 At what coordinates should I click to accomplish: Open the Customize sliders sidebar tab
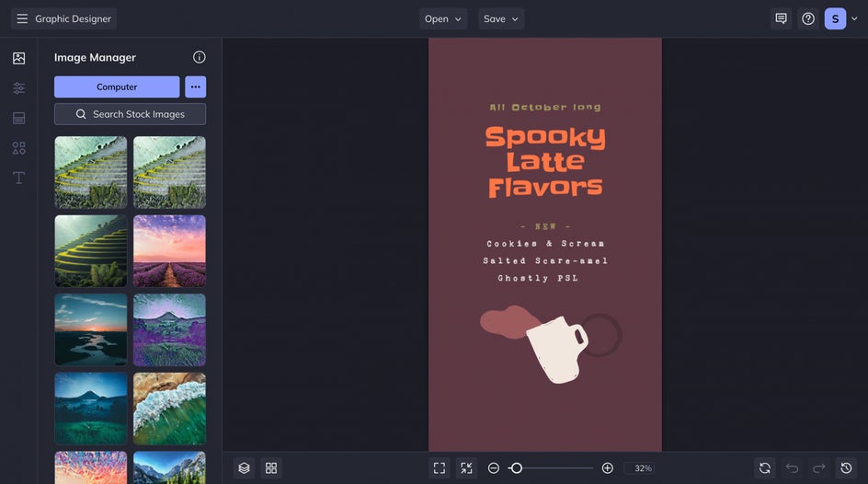coord(18,88)
